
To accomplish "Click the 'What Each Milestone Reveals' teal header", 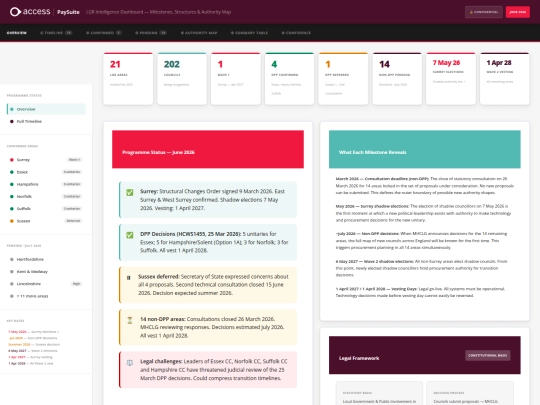I will pos(425,149).
